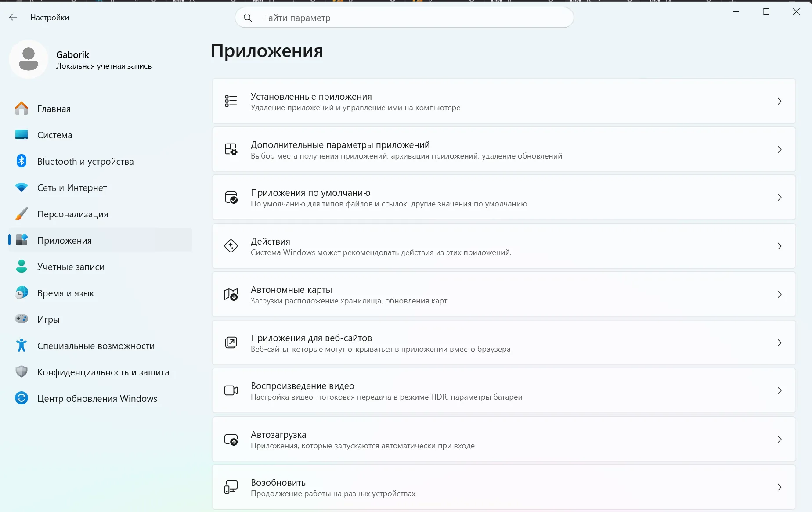Click the Приложения по умолчанию title
Viewport: 812px width, 512px height.
310,193
